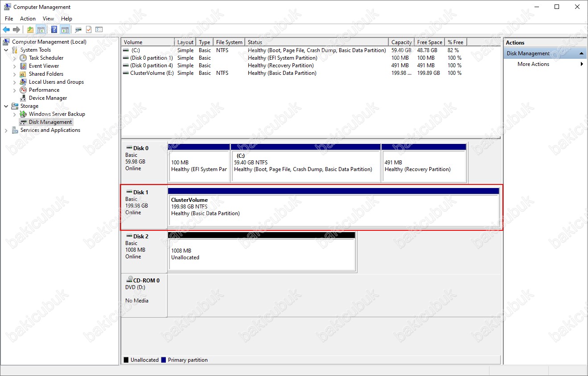Collapse the System Tools tree node
This screenshot has width=588, height=376.
6,50
